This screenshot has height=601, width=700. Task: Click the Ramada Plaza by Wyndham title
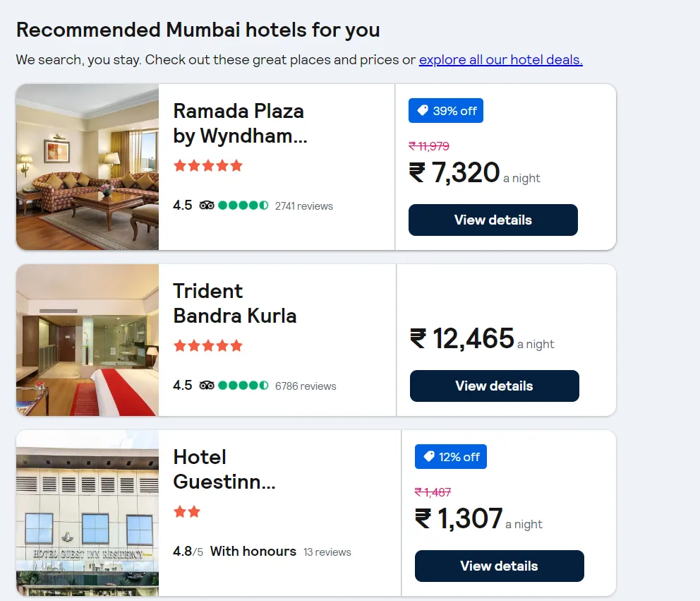click(x=240, y=124)
